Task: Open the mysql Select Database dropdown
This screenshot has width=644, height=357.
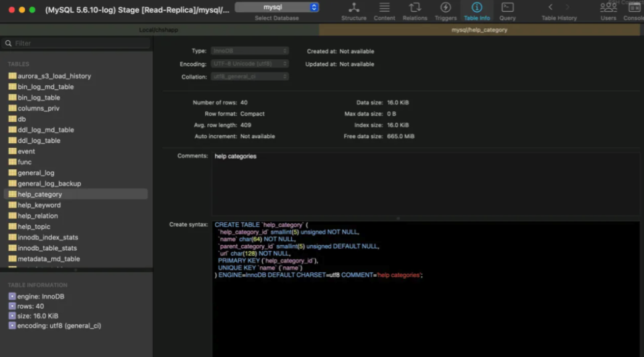Action: tap(277, 7)
